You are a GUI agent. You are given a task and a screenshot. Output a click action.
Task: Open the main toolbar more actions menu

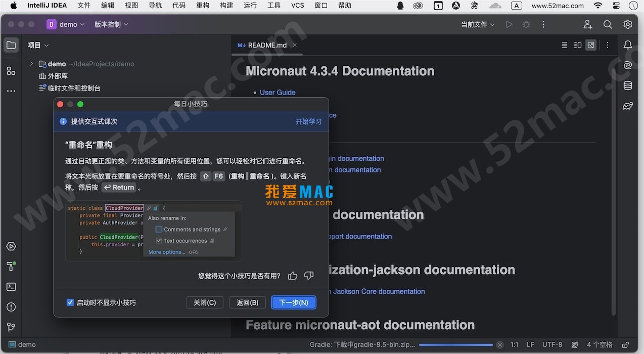543,24
